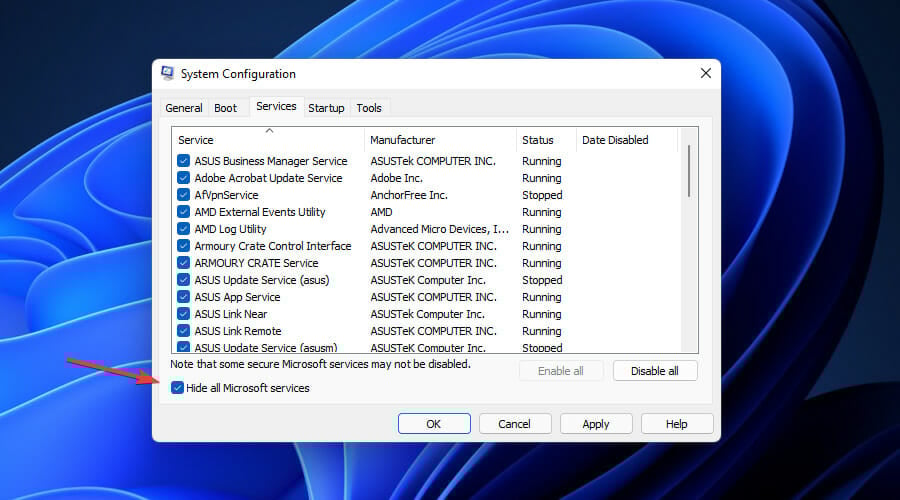
Task: Click the Apply button
Action: [x=596, y=424]
